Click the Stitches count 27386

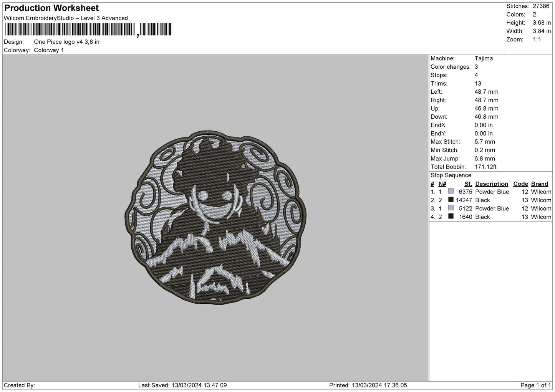pyautogui.click(x=541, y=6)
